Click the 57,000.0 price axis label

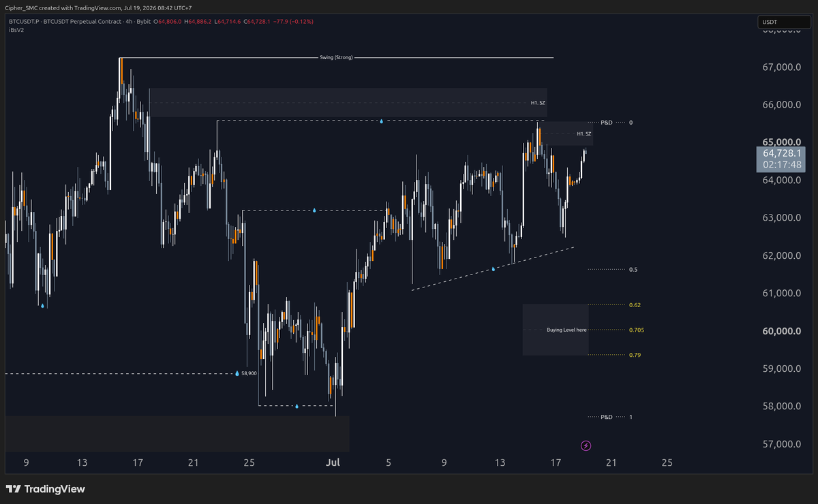click(x=781, y=445)
